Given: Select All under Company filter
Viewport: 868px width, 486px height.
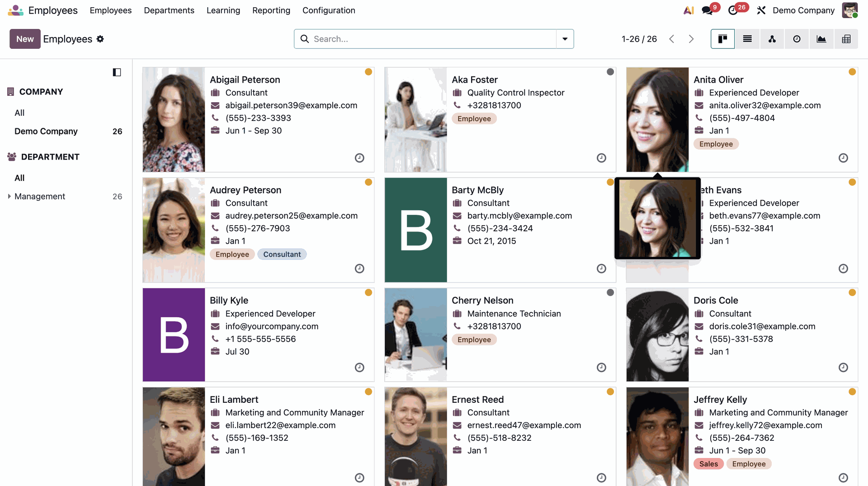Looking at the screenshot, I should click(x=19, y=113).
